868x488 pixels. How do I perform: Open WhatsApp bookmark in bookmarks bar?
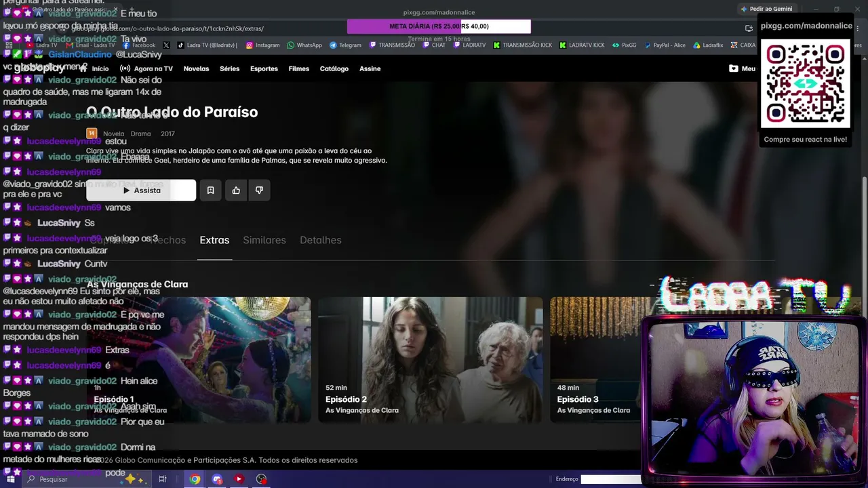304,45
